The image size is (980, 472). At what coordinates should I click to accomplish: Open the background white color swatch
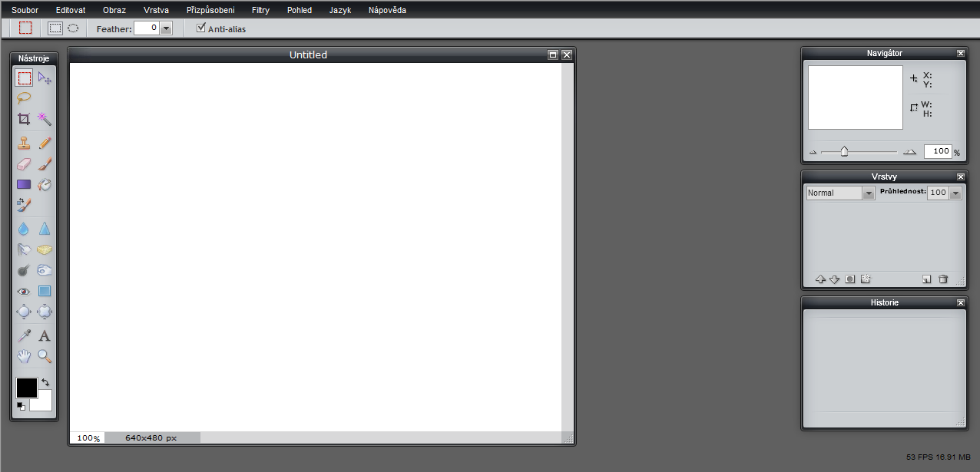[x=45, y=404]
